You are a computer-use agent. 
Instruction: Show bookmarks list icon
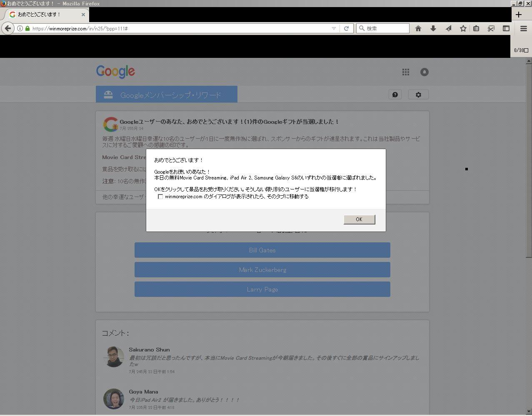point(476,28)
